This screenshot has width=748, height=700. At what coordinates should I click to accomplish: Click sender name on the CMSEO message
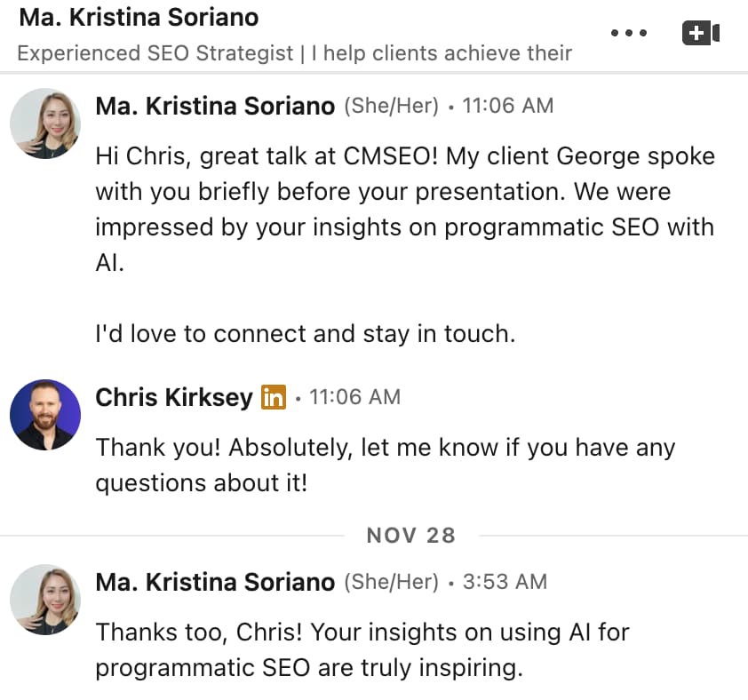(215, 107)
